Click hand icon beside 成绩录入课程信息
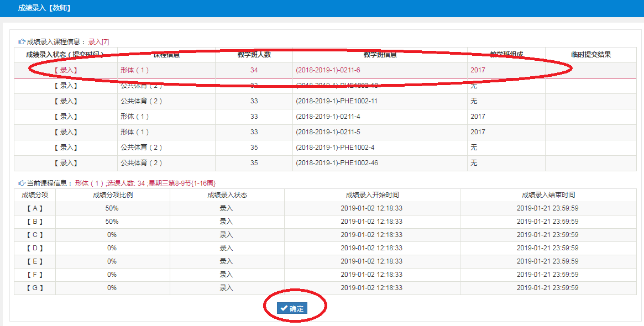644x326 pixels. tap(22, 41)
